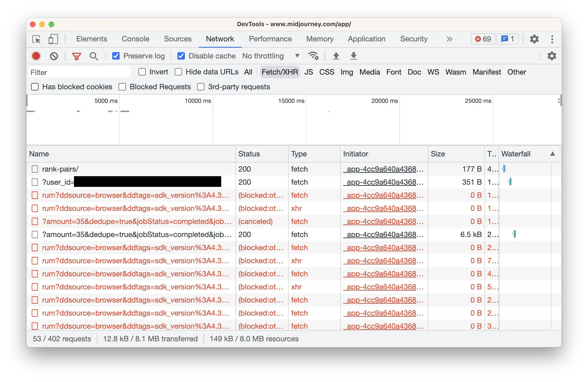Open the network filter funnel
This screenshot has width=588, height=382.
77,56
